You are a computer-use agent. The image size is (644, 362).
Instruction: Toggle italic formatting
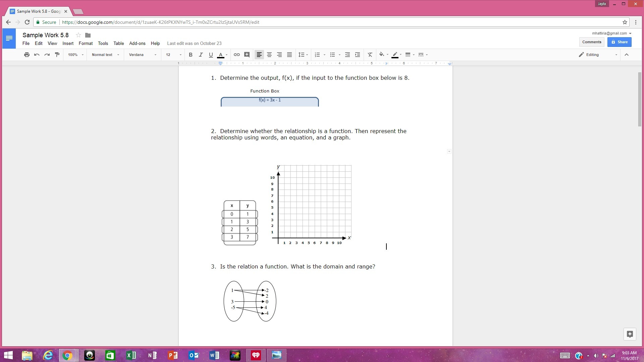[201, 55]
